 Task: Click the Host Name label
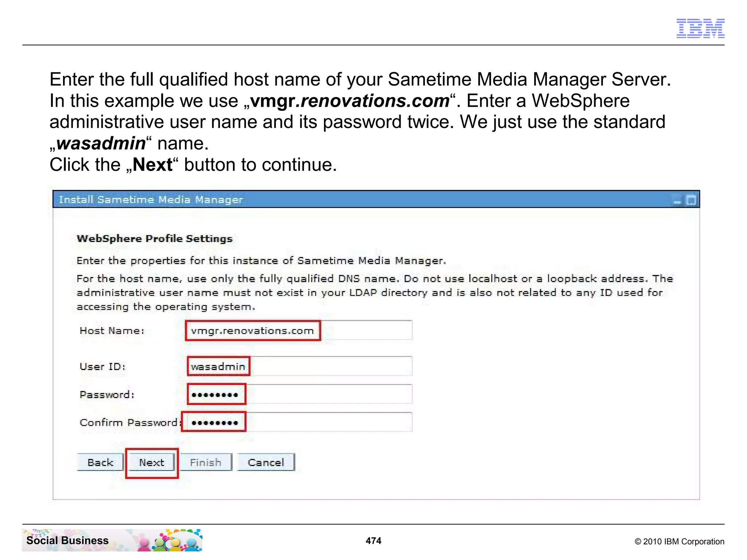tap(112, 331)
